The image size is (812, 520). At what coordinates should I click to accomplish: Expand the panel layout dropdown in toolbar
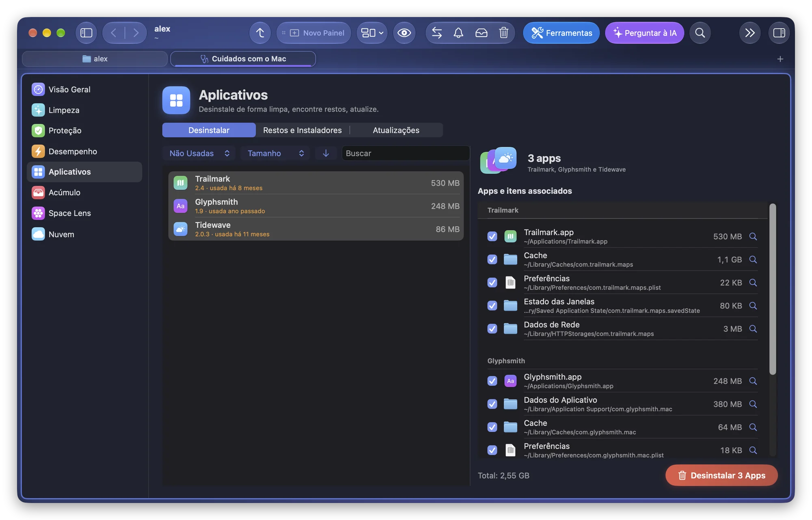[x=372, y=33]
